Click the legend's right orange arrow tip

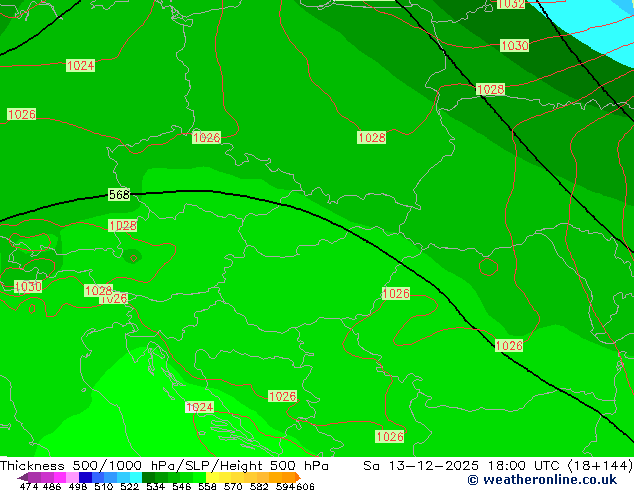click(x=298, y=477)
